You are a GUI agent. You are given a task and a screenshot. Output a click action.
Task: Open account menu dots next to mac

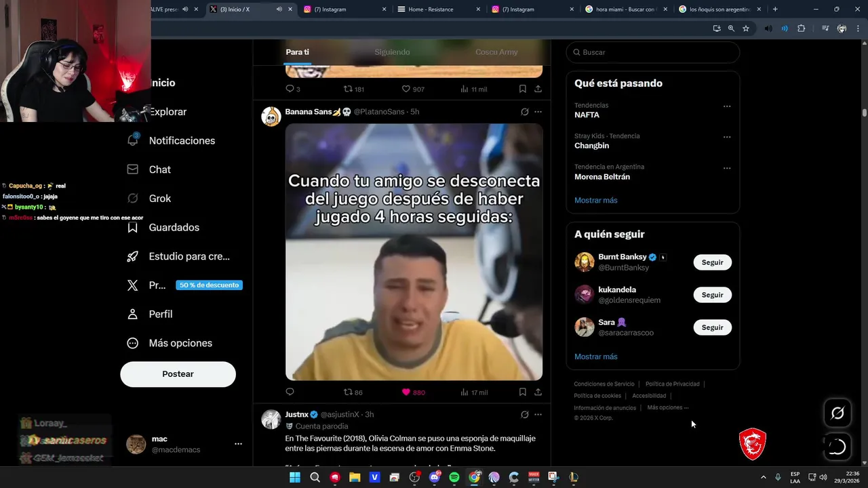click(x=238, y=444)
